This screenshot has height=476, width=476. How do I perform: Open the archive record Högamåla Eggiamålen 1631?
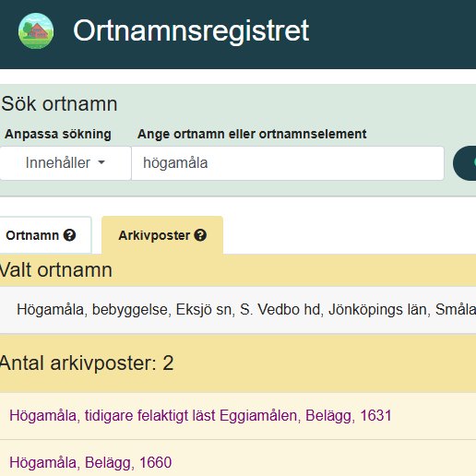pos(200,415)
